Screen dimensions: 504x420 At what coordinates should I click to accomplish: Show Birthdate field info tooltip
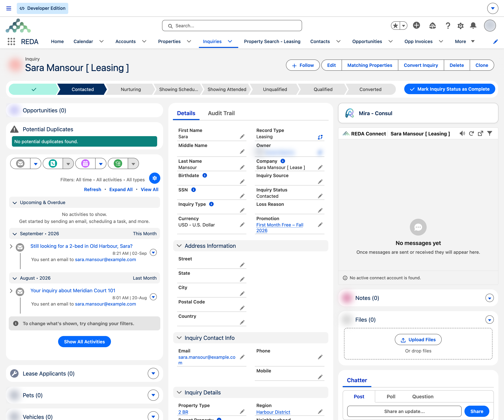click(x=205, y=176)
